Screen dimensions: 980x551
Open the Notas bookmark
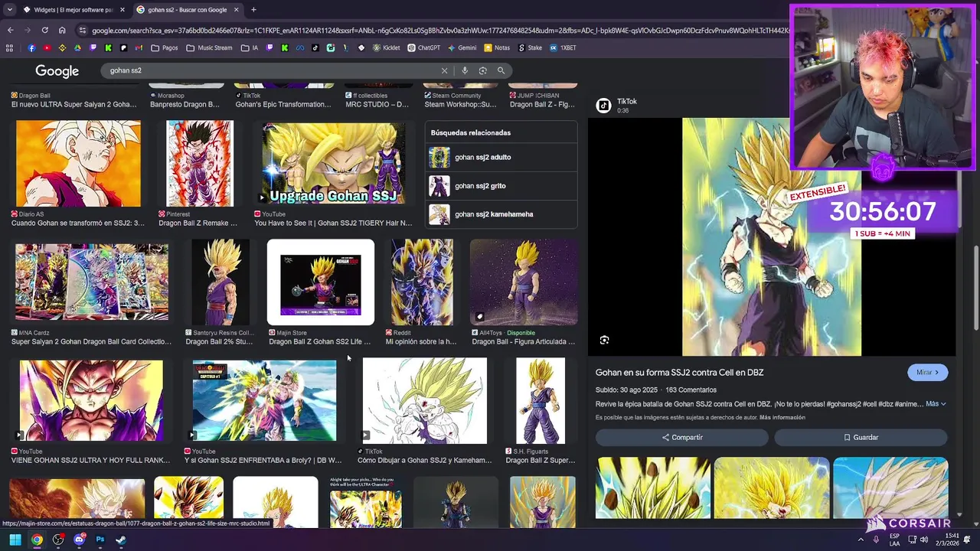click(497, 47)
